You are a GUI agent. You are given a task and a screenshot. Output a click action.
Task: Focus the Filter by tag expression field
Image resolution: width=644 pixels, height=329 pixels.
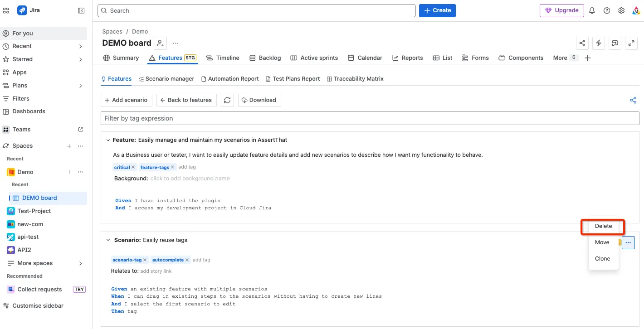(x=370, y=118)
